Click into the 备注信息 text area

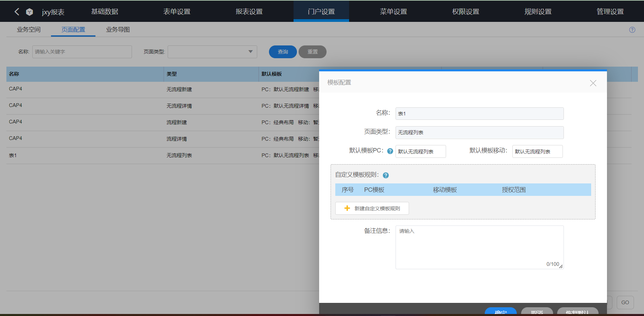point(479,247)
